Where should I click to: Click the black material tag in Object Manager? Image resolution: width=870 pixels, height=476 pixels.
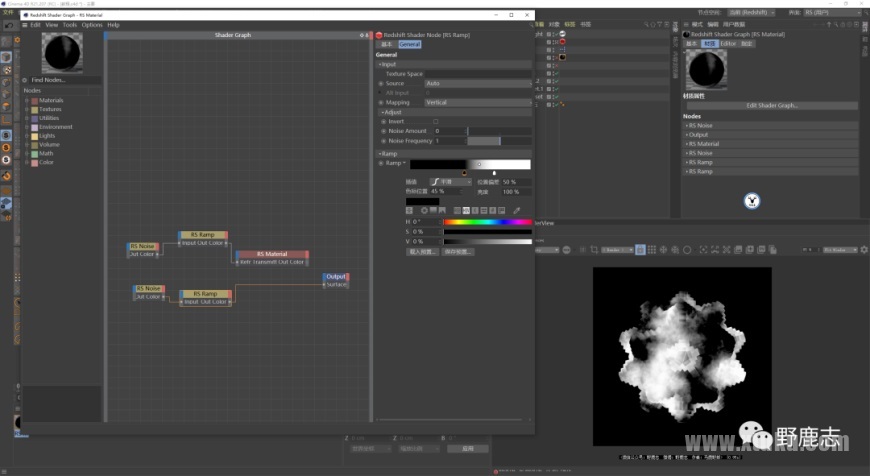click(562, 57)
